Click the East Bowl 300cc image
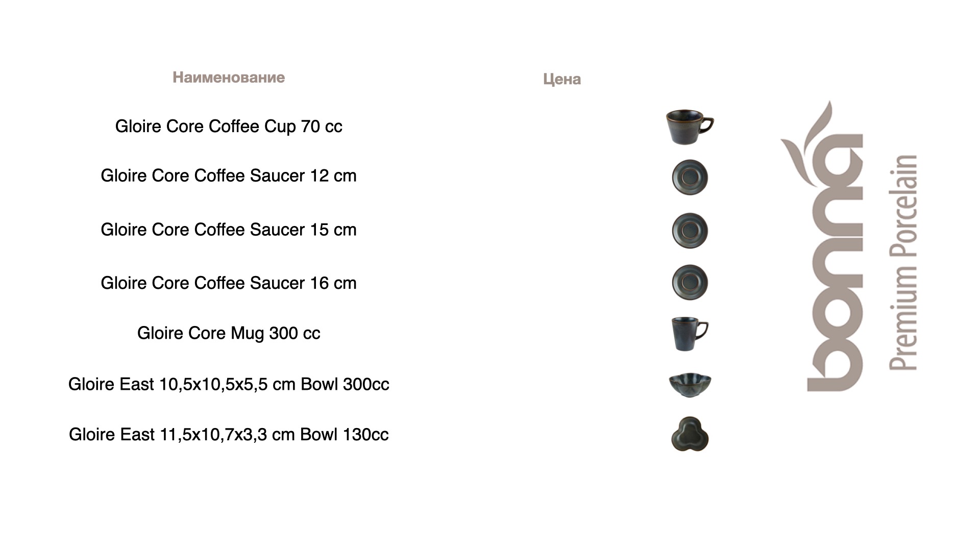The height and width of the screenshot is (551, 980). pyautogui.click(x=690, y=385)
